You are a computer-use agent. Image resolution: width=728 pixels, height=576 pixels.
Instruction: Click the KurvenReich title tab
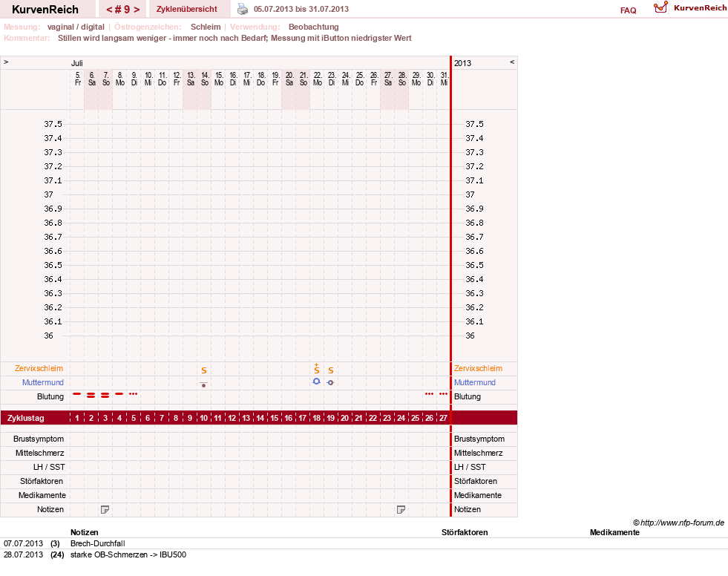(45, 10)
